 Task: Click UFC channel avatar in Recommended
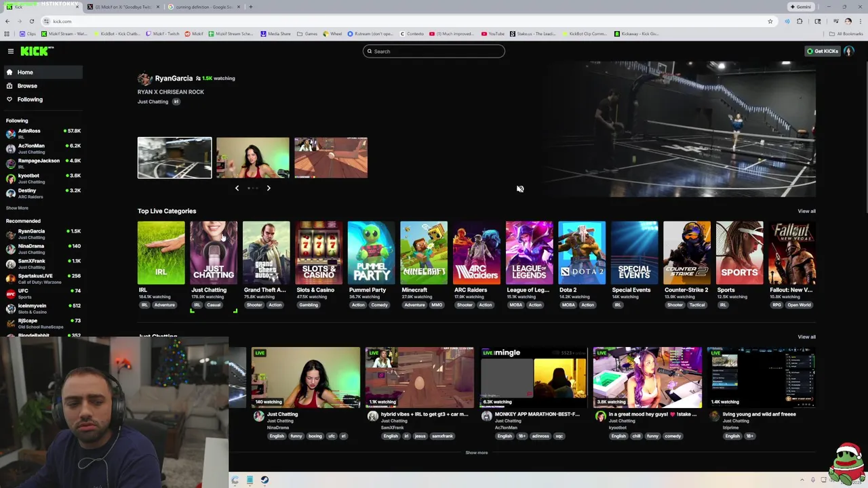pos(10,293)
